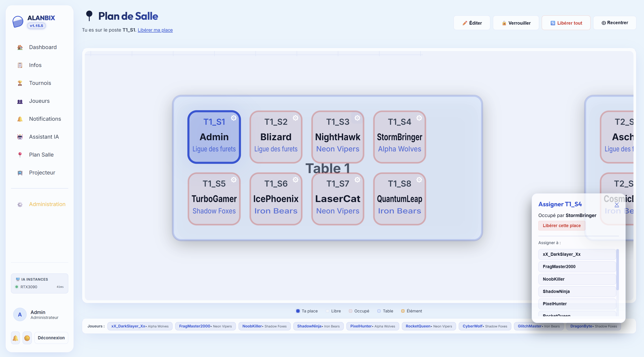Open seat settings gear on T1_S7
Image resolution: width=644 pixels, height=357 pixels.
[x=357, y=180]
